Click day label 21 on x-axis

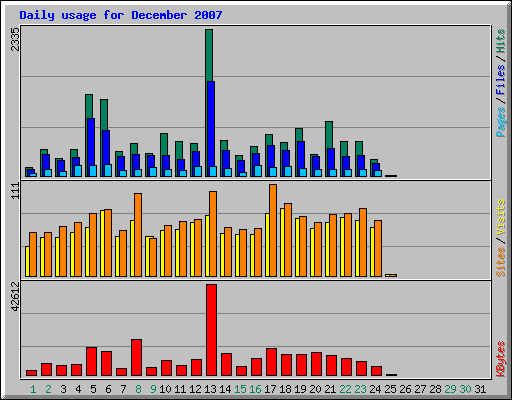pos(330,389)
